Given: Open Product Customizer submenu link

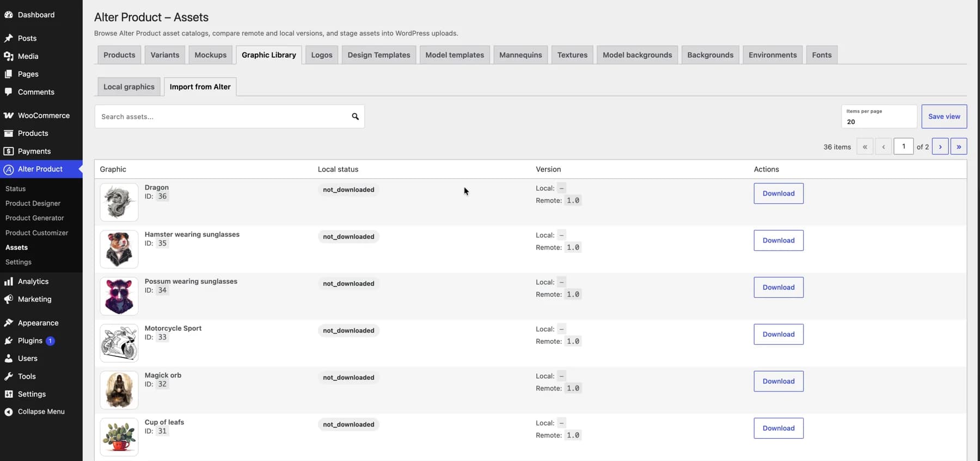Looking at the screenshot, I should [x=37, y=233].
